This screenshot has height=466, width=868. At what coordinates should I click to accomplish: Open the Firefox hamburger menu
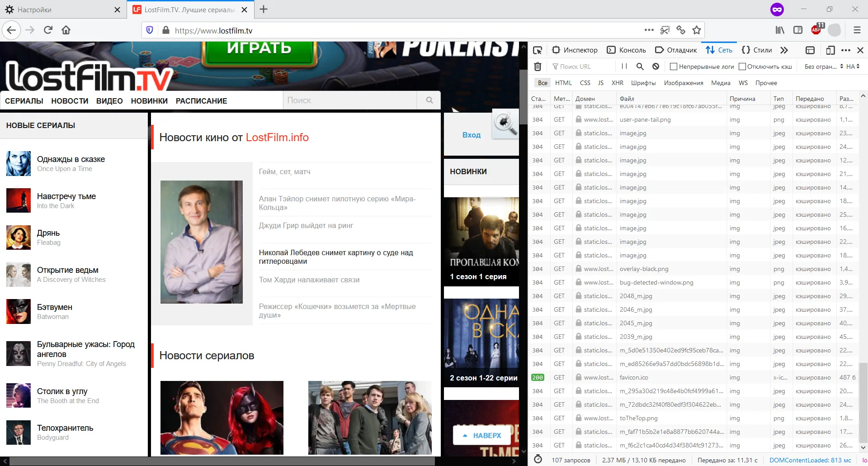(x=857, y=30)
